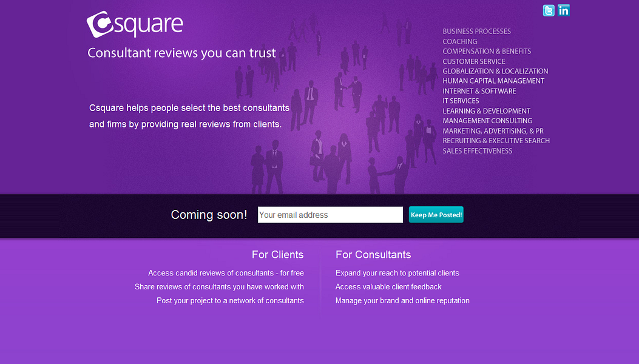Select the HUMAN CAPITAL MANAGEMENT category
The width and height of the screenshot is (639, 364).
click(493, 81)
